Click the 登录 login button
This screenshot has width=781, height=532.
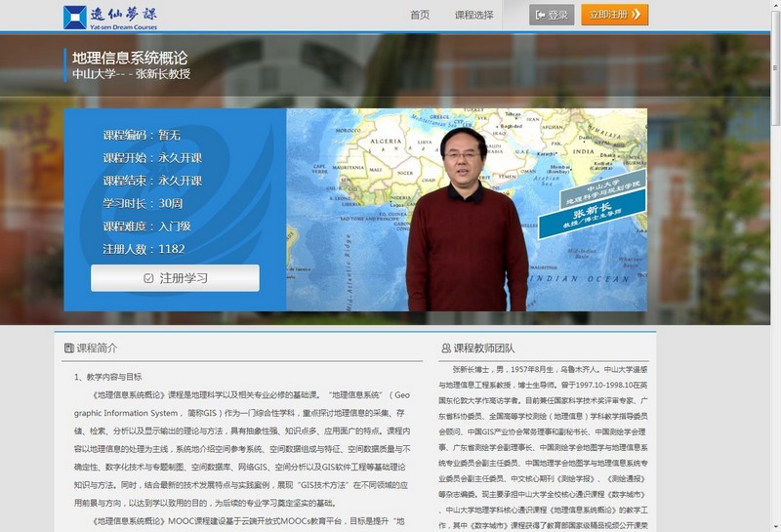[552, 15]
